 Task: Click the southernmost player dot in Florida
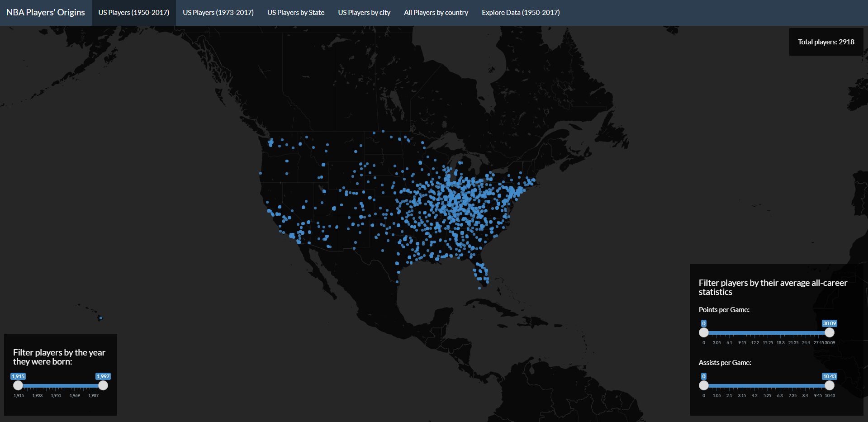[479, 288]
